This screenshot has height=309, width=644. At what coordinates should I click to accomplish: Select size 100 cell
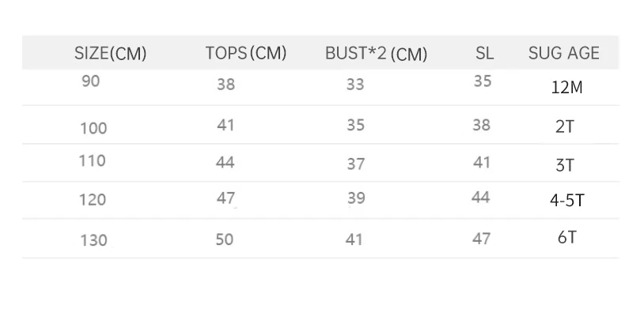pyautogui.click(x=93, y=129)
